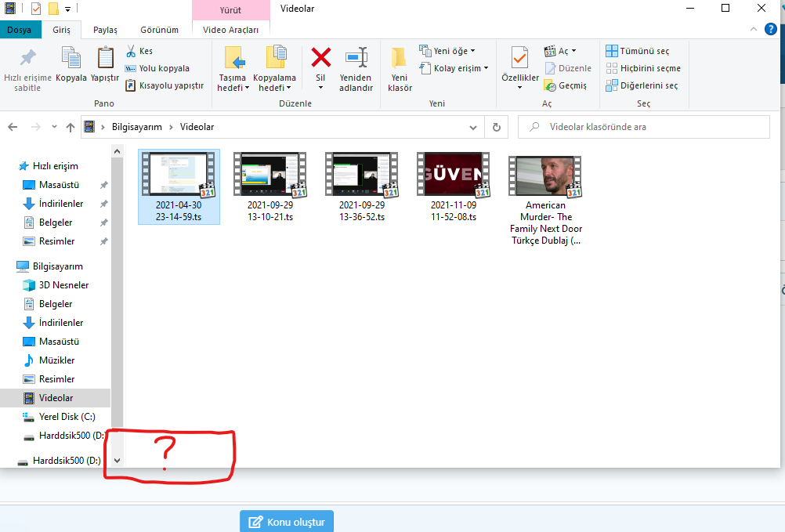Screen dimensions: 785x532
Task: Select file 2021-09-29 13-36-52.ts
Action: point(362,186)
